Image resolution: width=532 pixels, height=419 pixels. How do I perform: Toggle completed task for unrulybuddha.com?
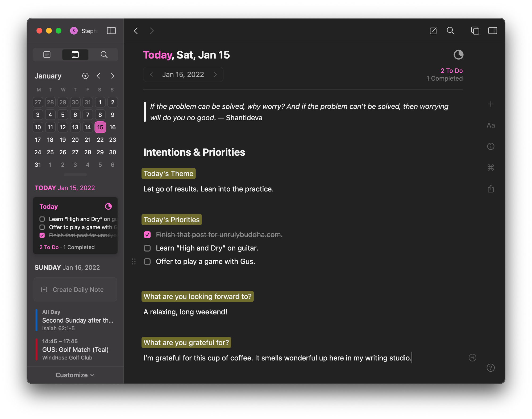(147, 235)
